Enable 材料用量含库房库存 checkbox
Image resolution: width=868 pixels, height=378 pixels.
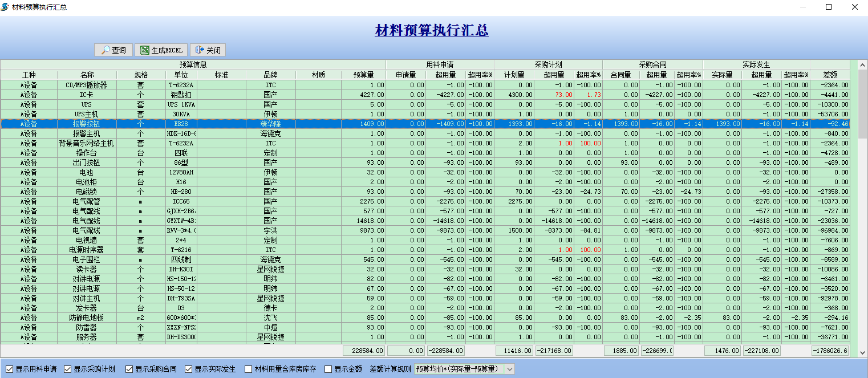coord(248,369)
